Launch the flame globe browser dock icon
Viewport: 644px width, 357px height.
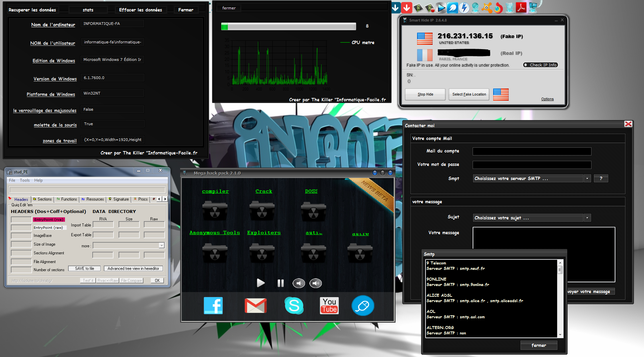click(499, 7)
